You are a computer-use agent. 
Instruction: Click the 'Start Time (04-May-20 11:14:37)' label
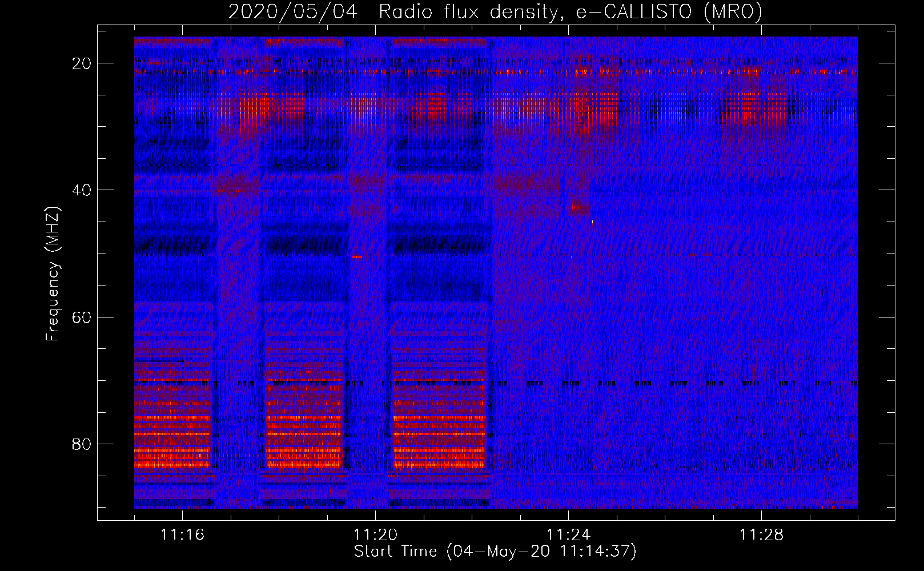point(495,552)
